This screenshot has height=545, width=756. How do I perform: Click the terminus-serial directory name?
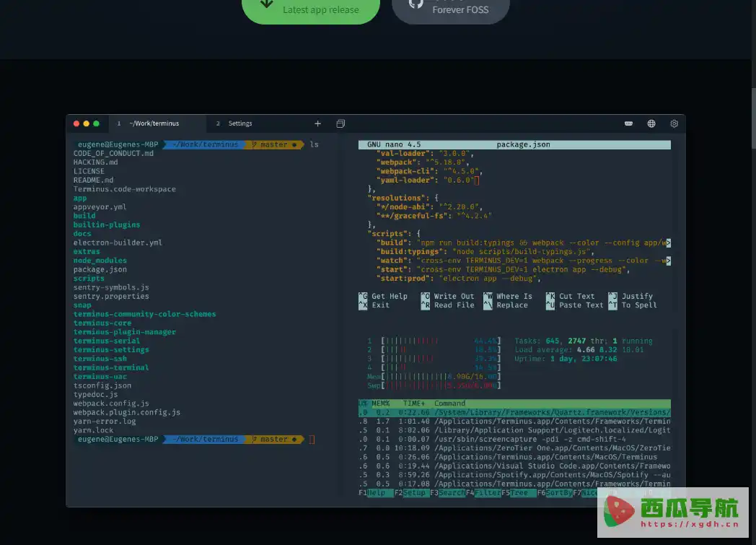107,341
